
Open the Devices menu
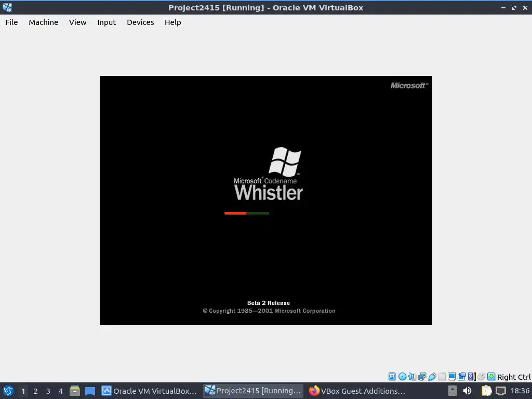tap(140, 22)
